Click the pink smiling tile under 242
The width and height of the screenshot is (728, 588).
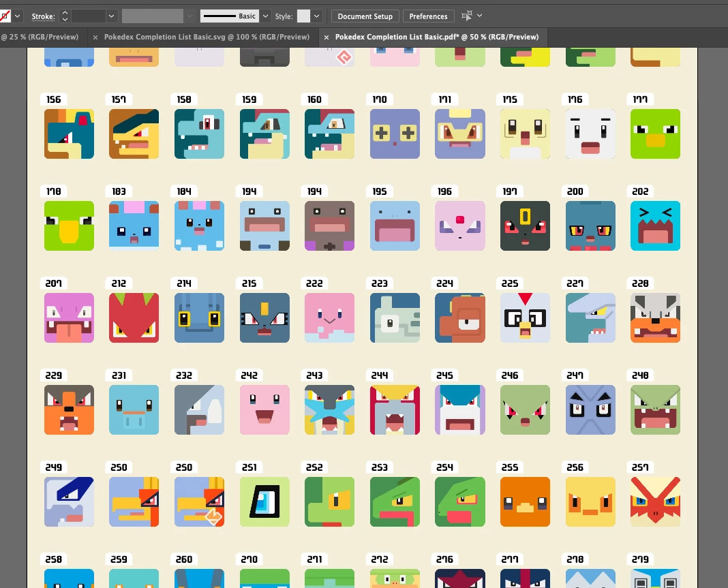tap(264, 409)
